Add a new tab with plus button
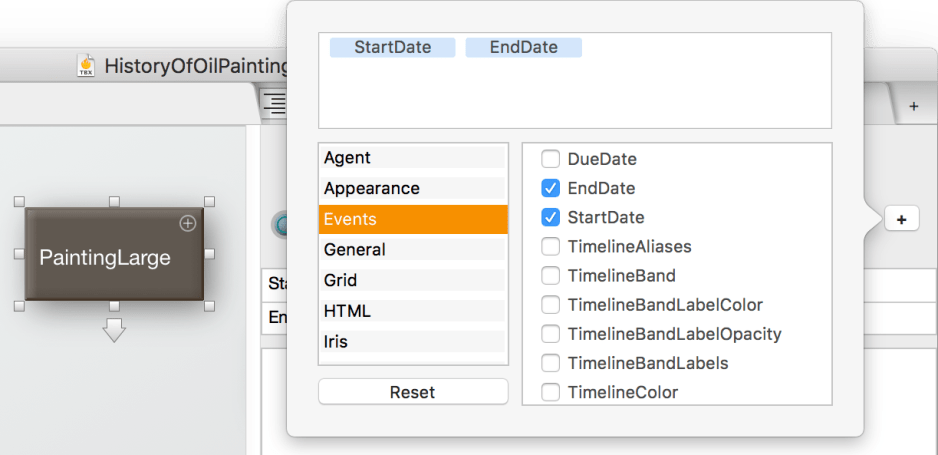The image size is (938, 455). click(913, 106)
